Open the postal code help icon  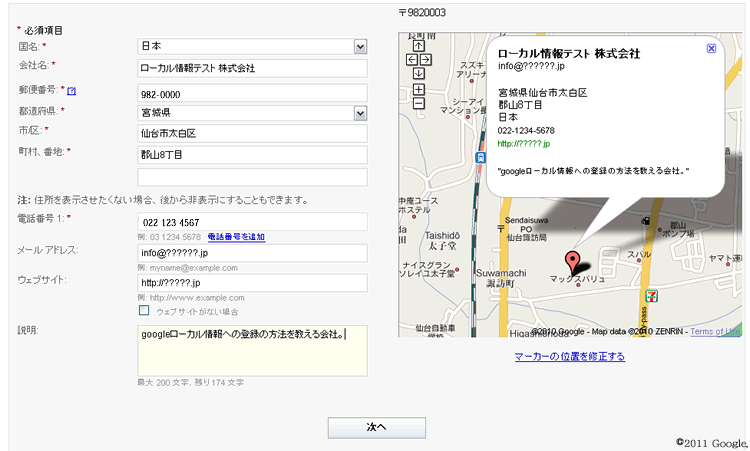pos(71,91)
